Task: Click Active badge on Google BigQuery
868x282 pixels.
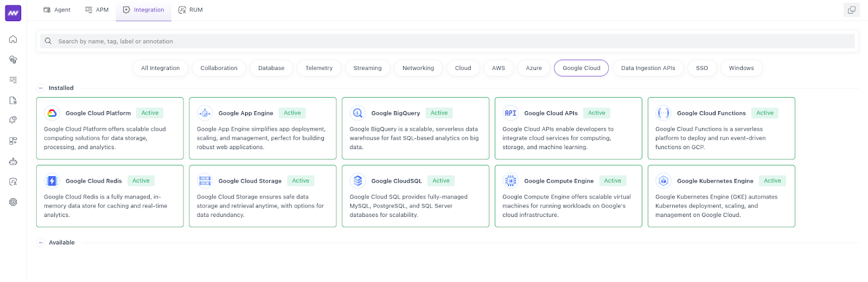Action: pos(439,113)
